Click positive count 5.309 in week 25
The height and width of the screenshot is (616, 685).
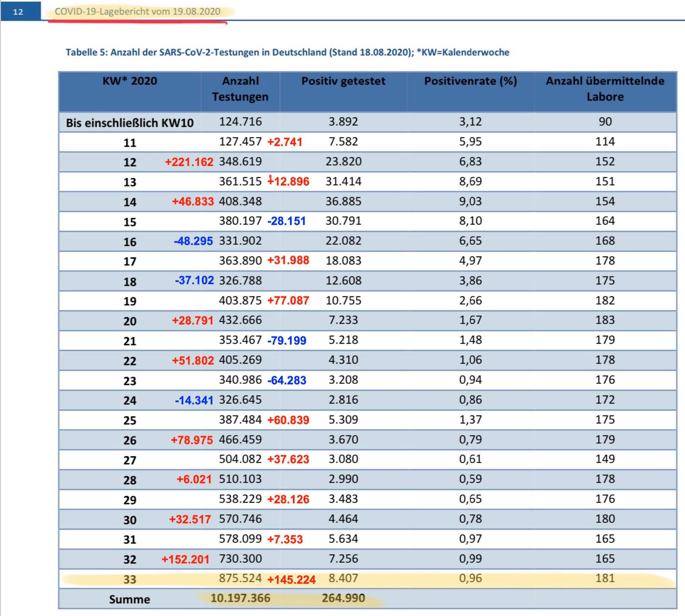343,420
